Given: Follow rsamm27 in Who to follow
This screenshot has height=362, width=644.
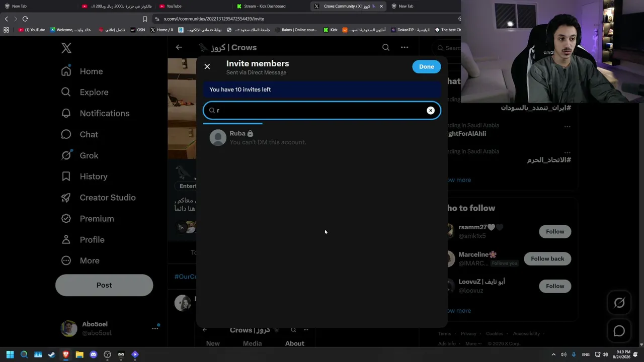Looking at the screenshot, I should 555,231.
